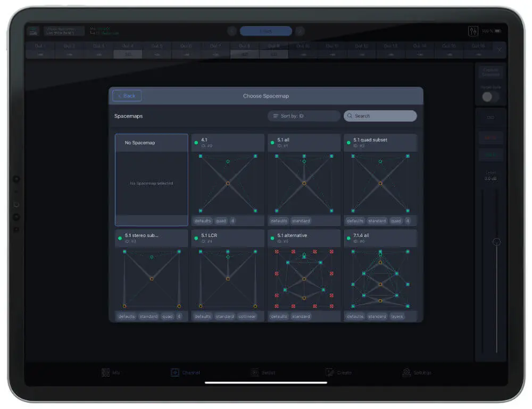Select the 7.1.4 all spacemap thumbnail
The image size is (532, 409).
pos(380,277)
